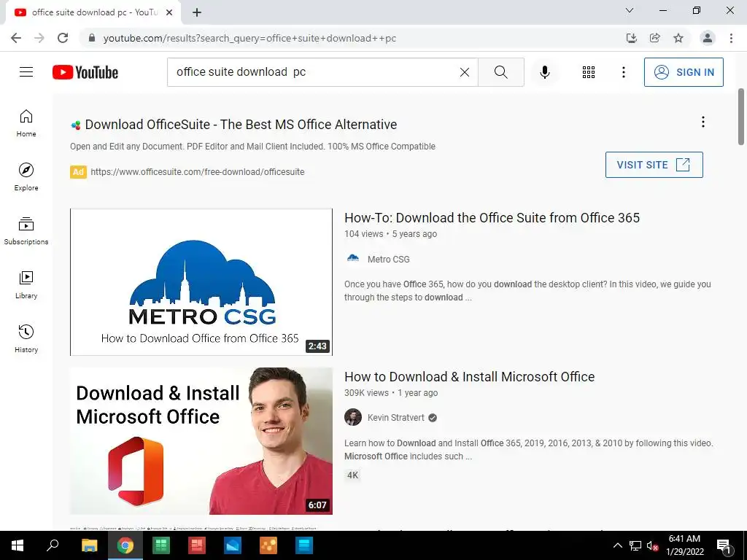The width and height of the screenshot is (747, 560).
Task: Open Library in the sidebar
Action: click(26, 285)
